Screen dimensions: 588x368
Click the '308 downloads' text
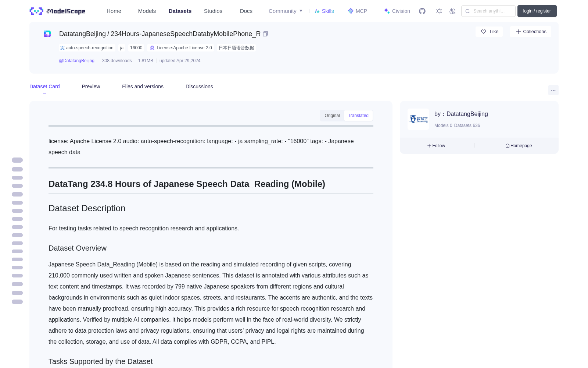tap(117, 61)
